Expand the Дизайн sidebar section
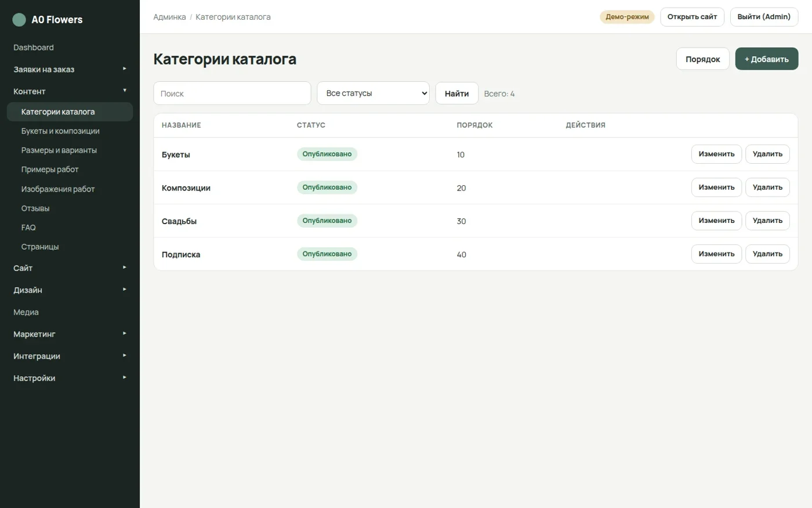Viewport: 812px width, 508px height. coord(70,290)
